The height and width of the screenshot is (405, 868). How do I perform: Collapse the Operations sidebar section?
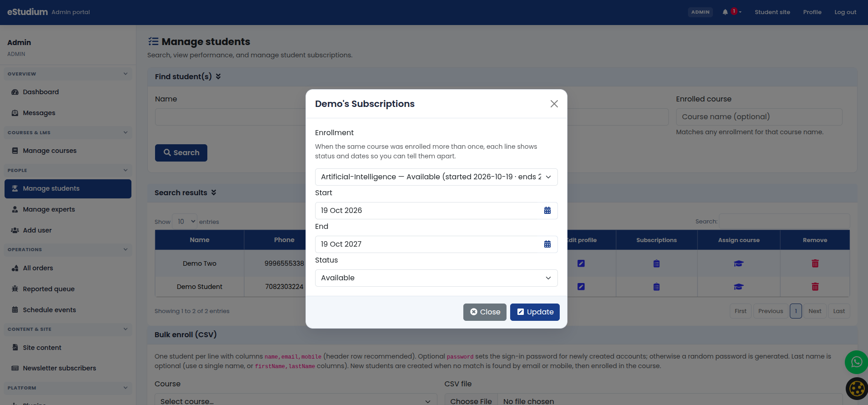(68, 249)
